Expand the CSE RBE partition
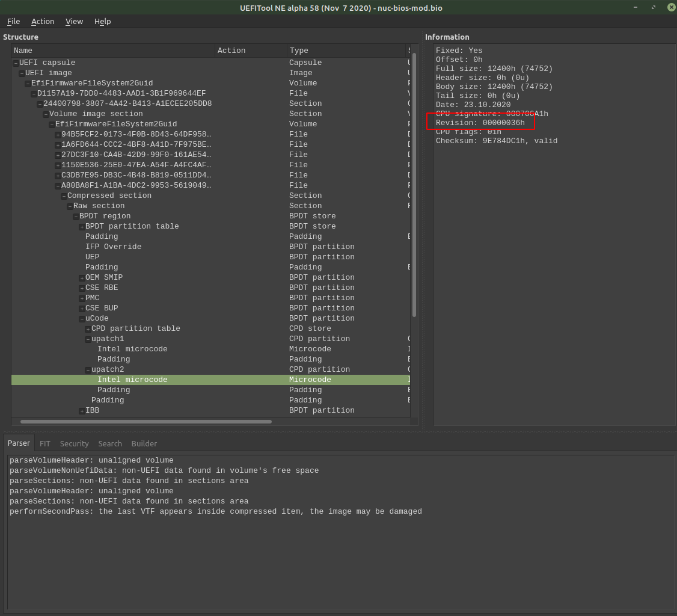This screenshot has height=616, width=677. point(82,288)
